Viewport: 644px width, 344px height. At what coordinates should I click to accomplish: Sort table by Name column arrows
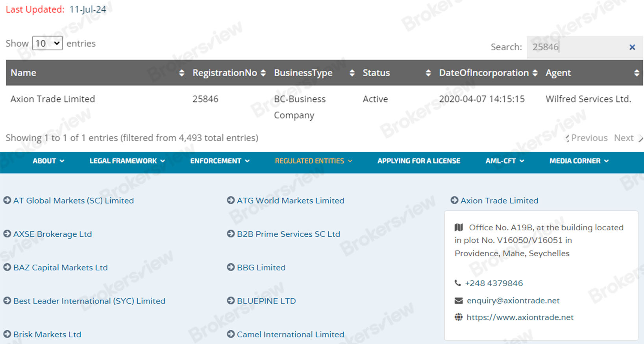[181, 73]
